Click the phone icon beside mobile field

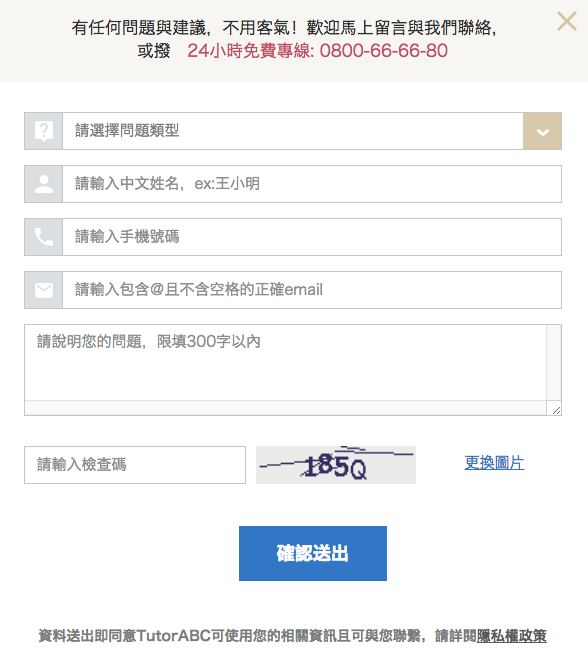click(x=44, y=237)
